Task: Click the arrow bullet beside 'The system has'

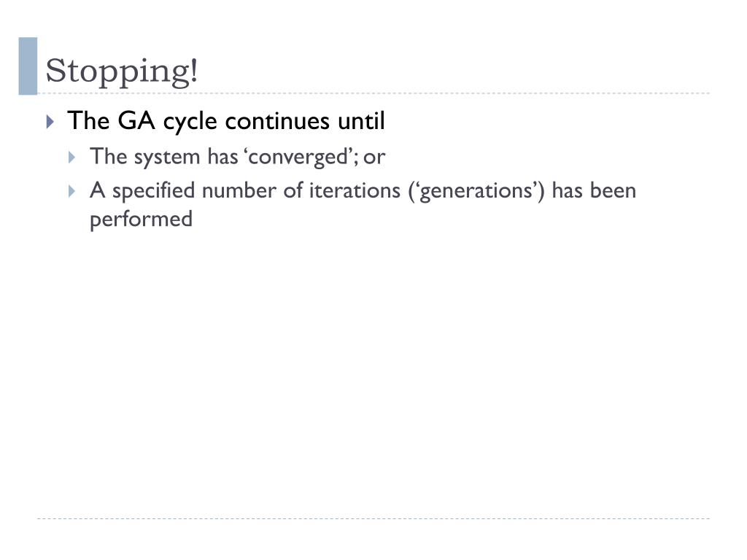Action: pyautogui.click(x=72, y=157)
